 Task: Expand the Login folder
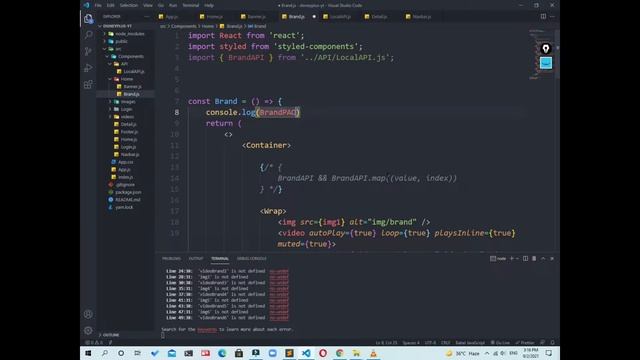point(110,109)
